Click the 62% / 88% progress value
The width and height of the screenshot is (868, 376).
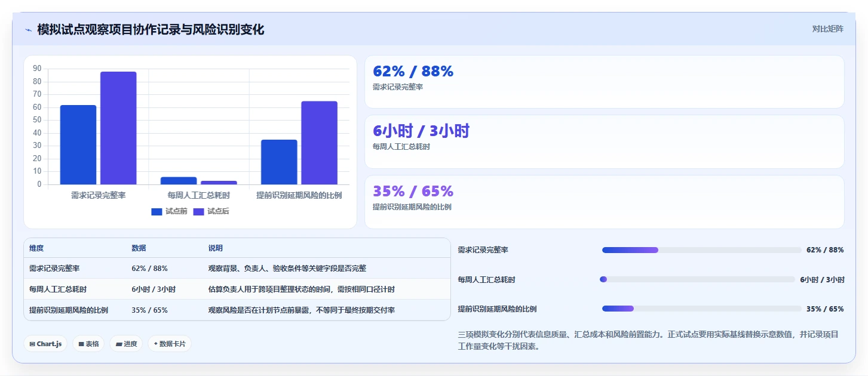click(825, 250)
